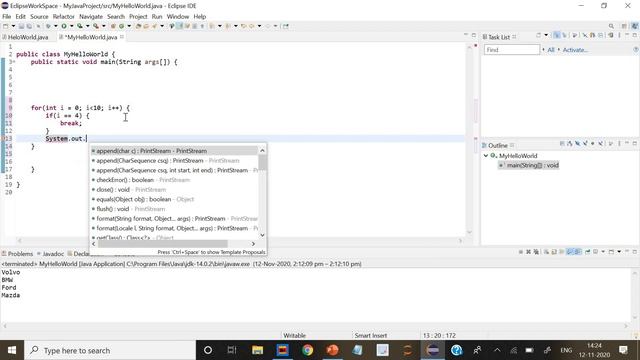Open the Navigate menu
This screenshot has height=360, width=640.
[x=91, y=17]
